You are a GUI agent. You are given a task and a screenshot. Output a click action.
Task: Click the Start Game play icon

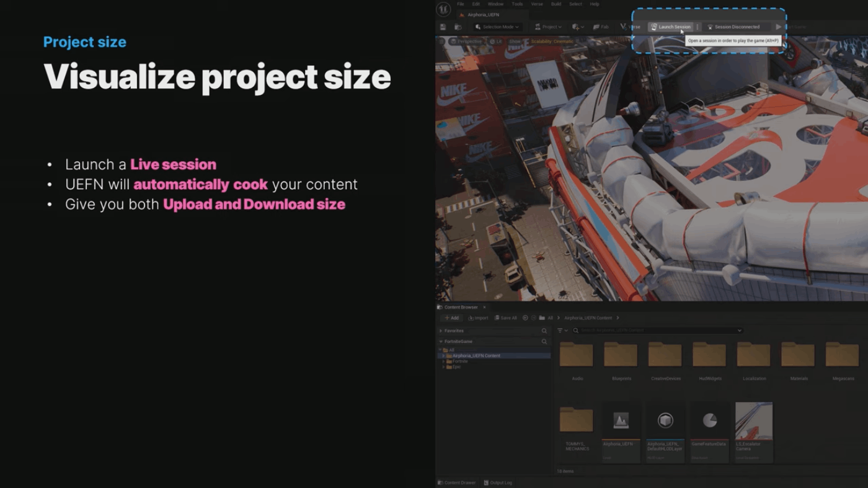point(779,27)
